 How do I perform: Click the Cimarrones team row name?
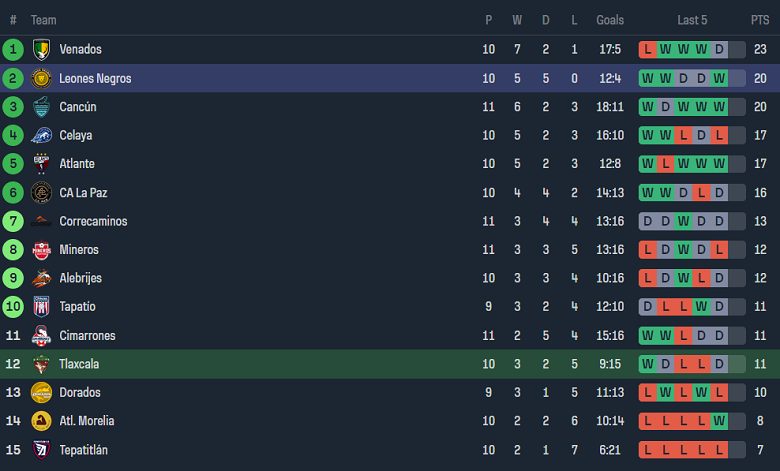[87, 336]
